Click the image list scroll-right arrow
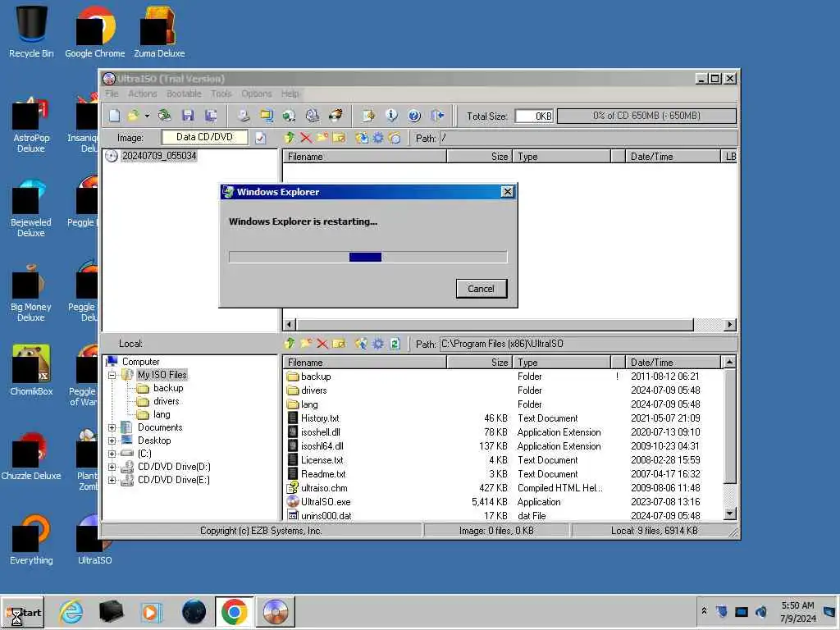This screenshot has height=630, width=840. coord(729,325)
